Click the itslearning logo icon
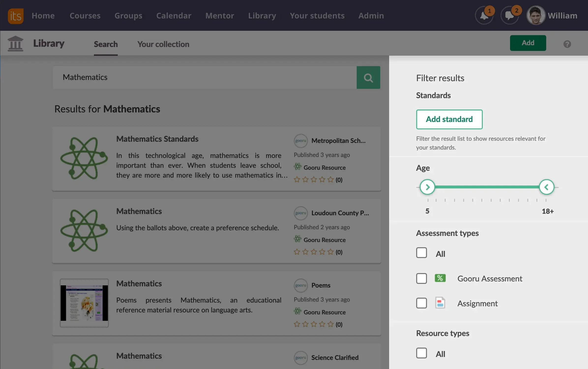The height and width of the screenshot is (369, 588). click(x=15, y=16)
